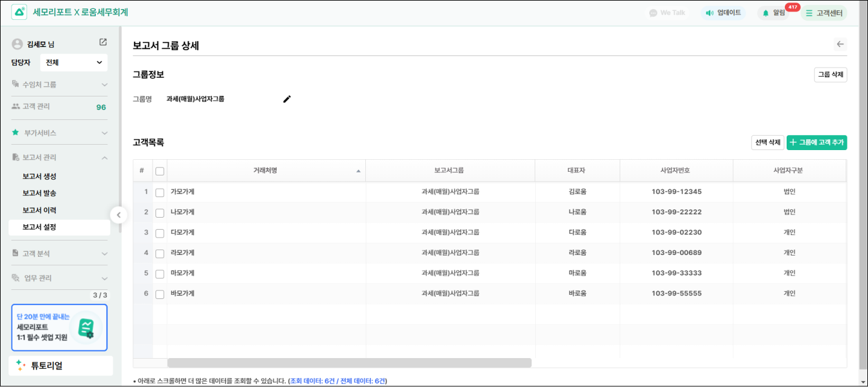Click 그룹에 고객 추가 button
Image resolution: width=868 pixels, height=387 pixels.
pyautogui.click(x=816, y=142)
